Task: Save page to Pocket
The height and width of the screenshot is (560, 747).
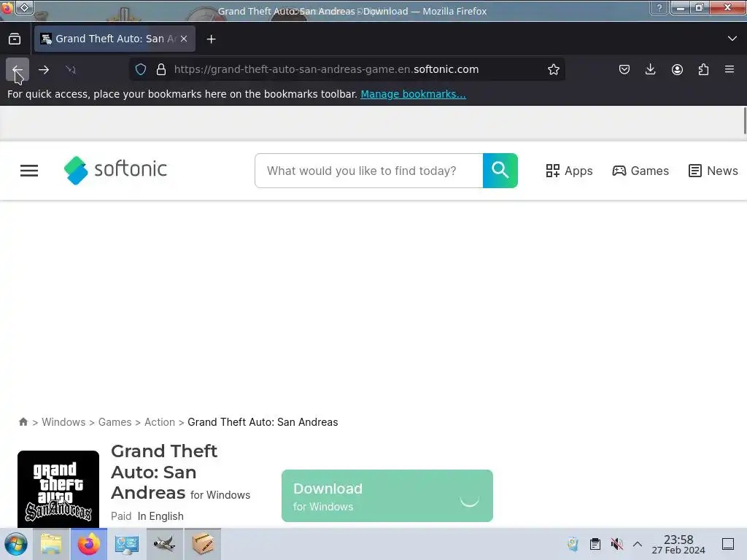Action: click(624, 69)
